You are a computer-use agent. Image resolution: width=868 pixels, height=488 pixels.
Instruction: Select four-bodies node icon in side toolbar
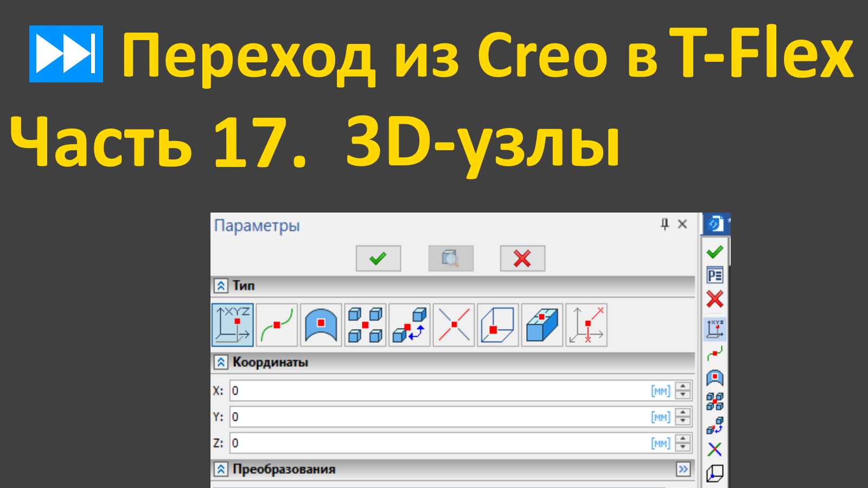[x=715, y=401]
